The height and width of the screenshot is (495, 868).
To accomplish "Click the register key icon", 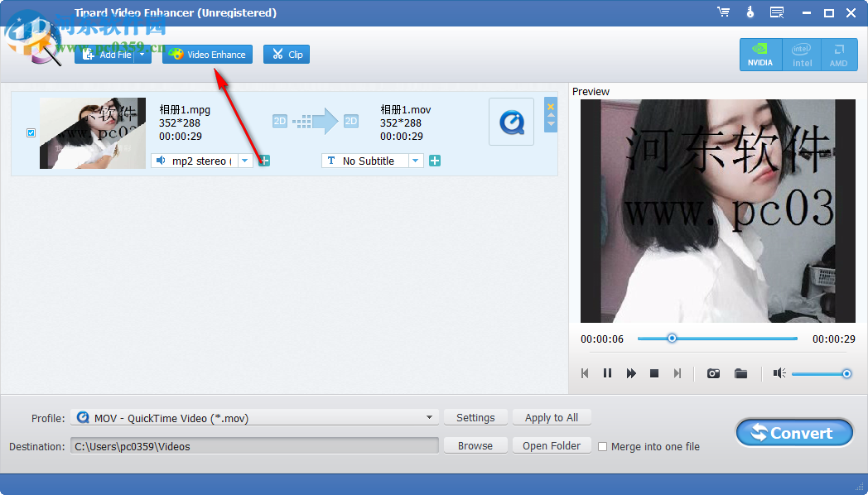I will 750,12.
